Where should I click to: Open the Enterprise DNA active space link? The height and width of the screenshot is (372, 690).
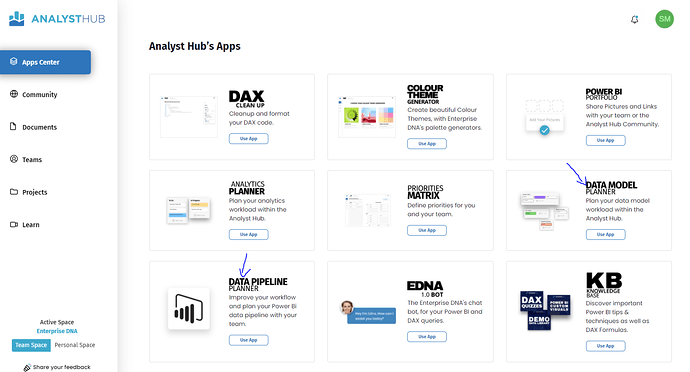[57, 331]
